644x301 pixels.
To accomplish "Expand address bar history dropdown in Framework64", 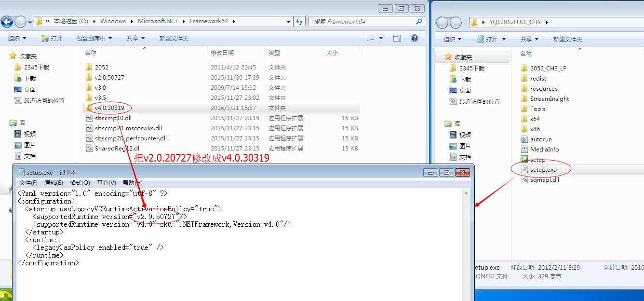I will pos(288,21).
